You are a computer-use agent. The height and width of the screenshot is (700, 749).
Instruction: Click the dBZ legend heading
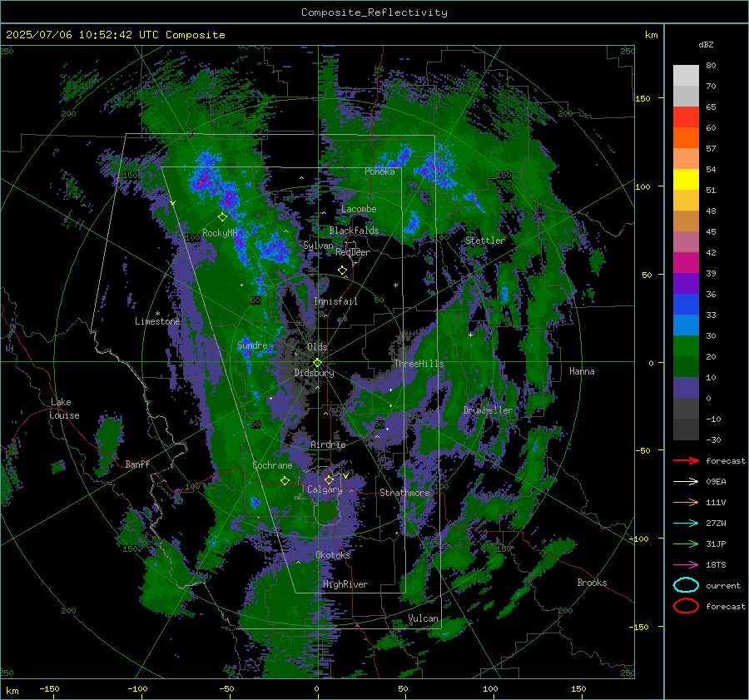pyautogui.click(x=706, y=44)
